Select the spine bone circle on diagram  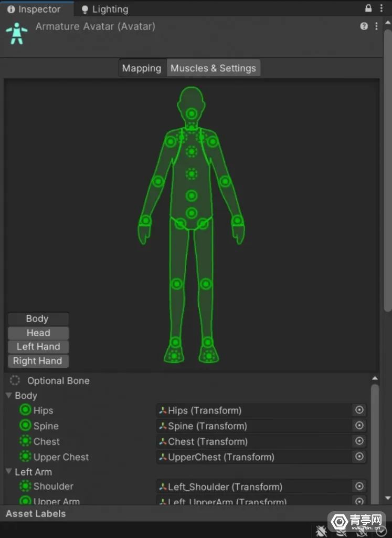pyautogui.click(x=192, y=195)
